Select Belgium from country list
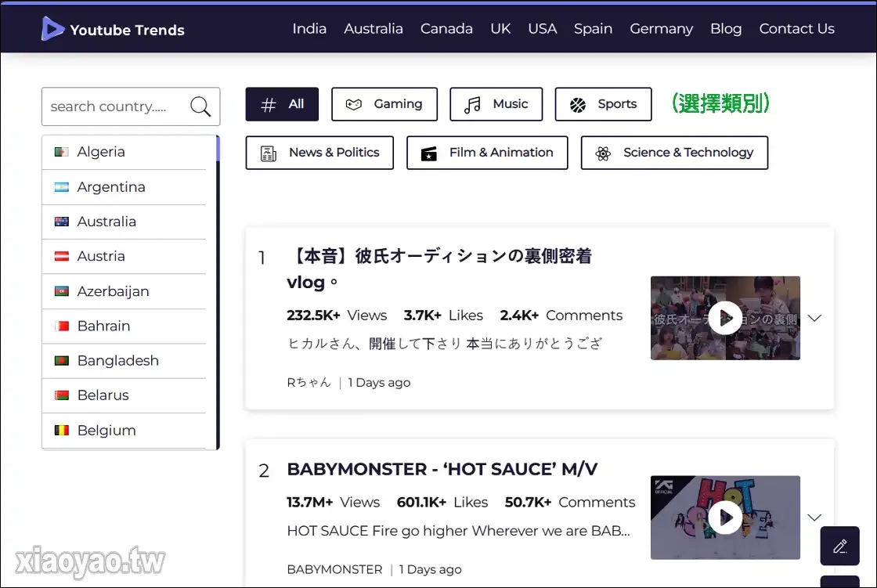The width and height of the screenshot is (877, 588). click(125, 430)
